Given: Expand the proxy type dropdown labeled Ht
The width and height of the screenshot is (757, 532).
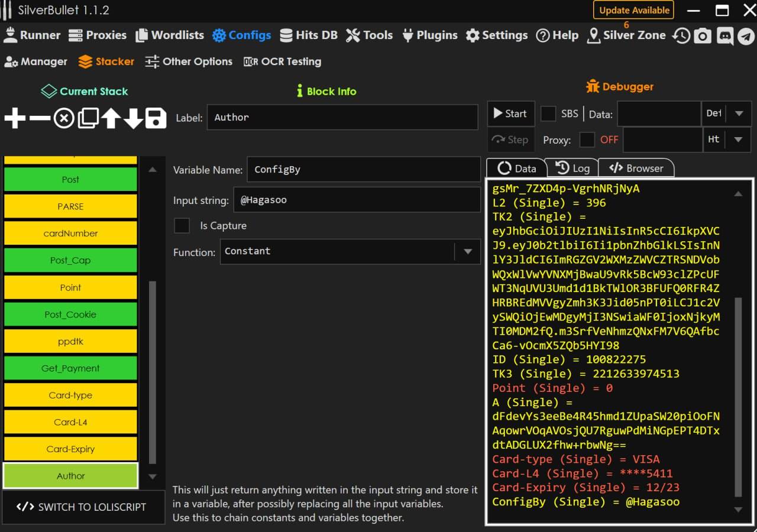Looking at the screenshot, I should pyautogui.click(x=739, y=140).
